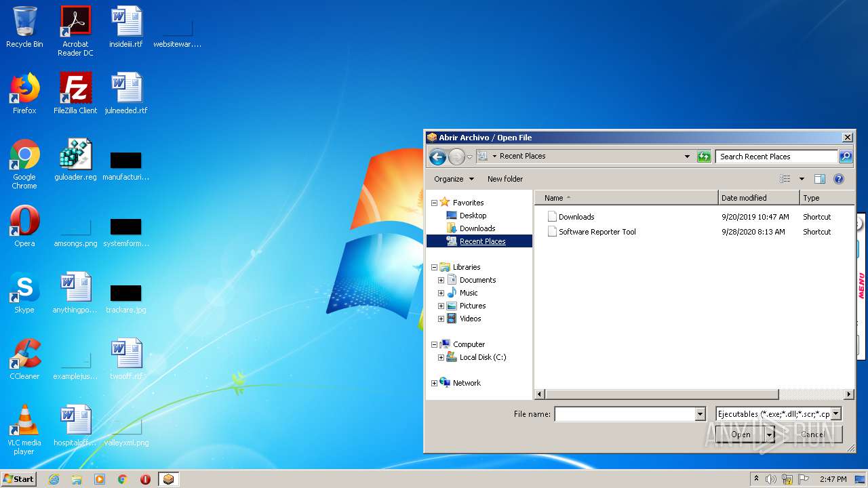Viewport: 868px width, 488px height.
Task: Select the Opera desktop shortcut
Action: tap(24, 226)
